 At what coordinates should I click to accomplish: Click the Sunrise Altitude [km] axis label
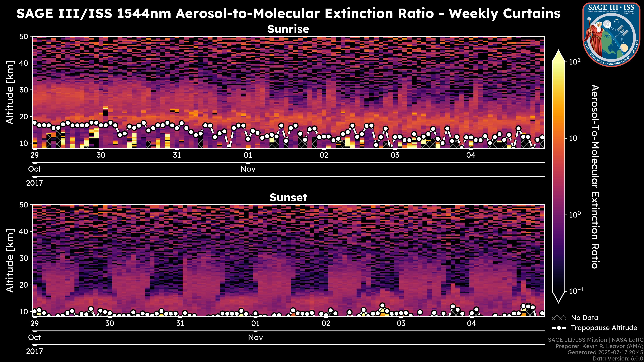tap(10, 93)
